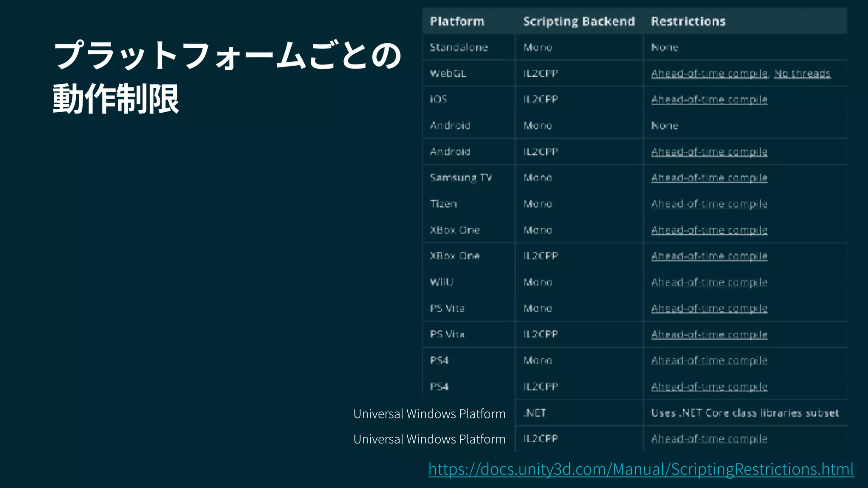
Task: Select the 'PS4' cell with IL2CPP backend
Action: click(439, 387)
